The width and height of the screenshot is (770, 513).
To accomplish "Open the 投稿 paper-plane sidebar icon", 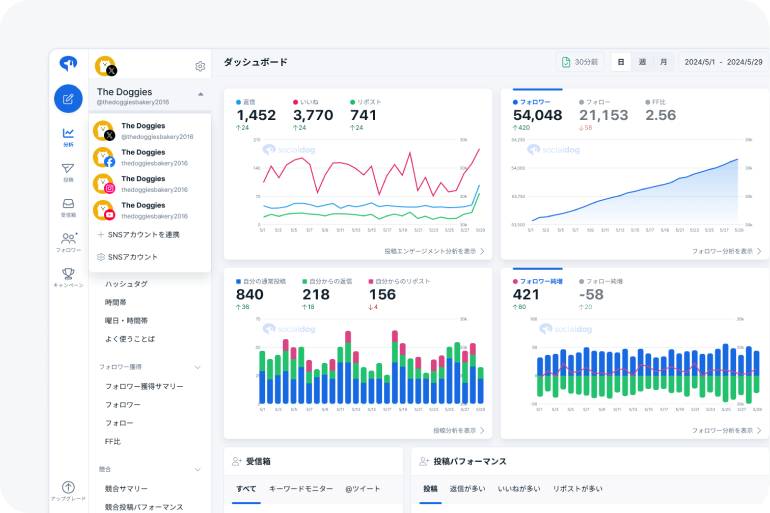I will click(x=68, y=172).
